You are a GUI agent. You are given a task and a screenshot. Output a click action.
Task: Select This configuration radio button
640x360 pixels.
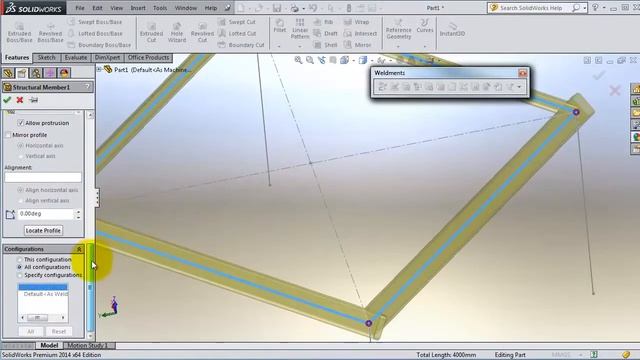pyautogui.click(x=19, y=260)
